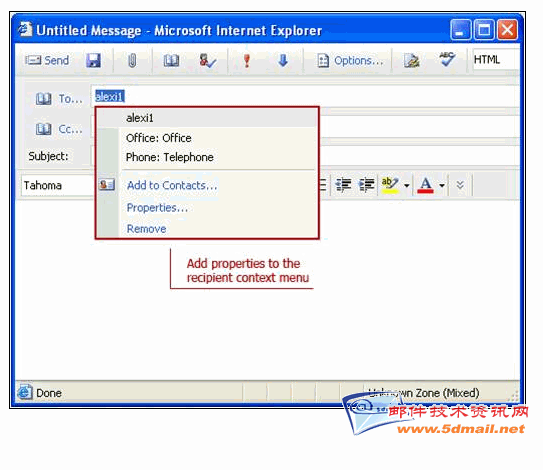This screenshot has width=543, height=470.
Task: Click the To... recipients button
Action: click(x=60, y=99)
